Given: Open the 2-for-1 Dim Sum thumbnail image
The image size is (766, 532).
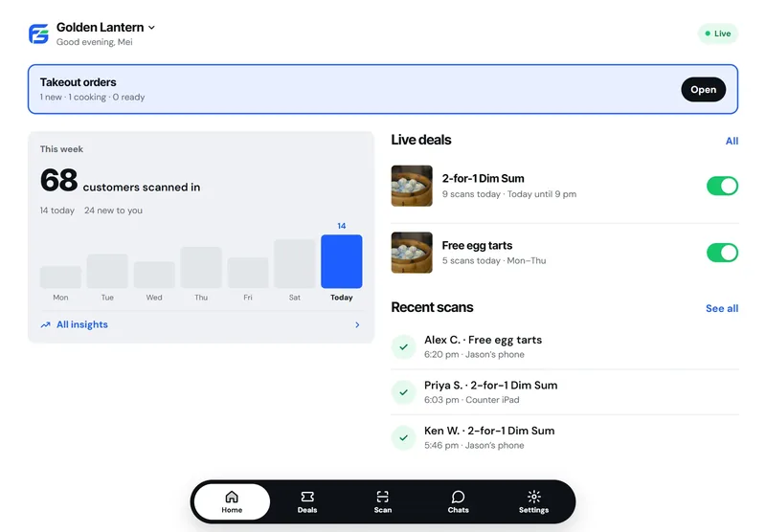Looking at the screenshot, I should click(412, 186).
